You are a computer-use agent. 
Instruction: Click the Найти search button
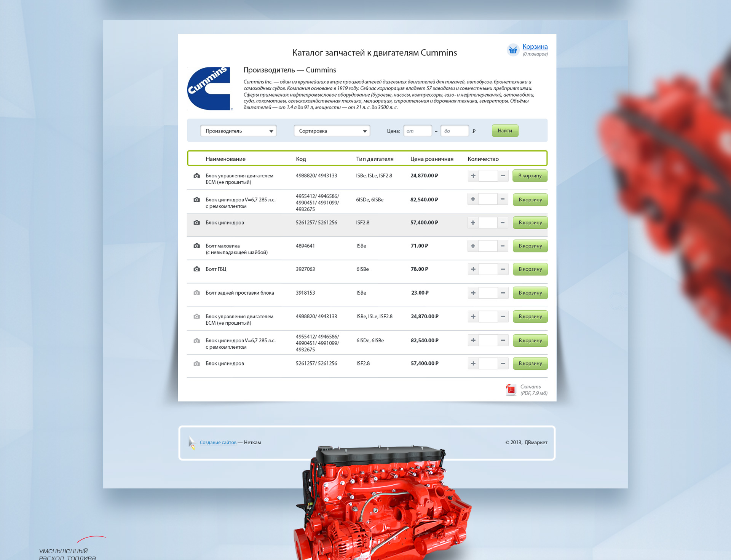[x=505, y=131]
